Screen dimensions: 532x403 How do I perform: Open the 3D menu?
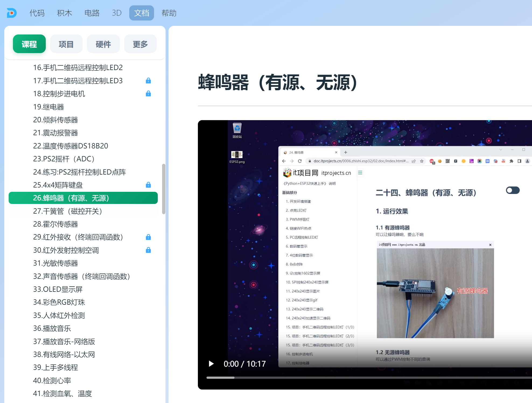pyautogui.click(x=117, y=13)
